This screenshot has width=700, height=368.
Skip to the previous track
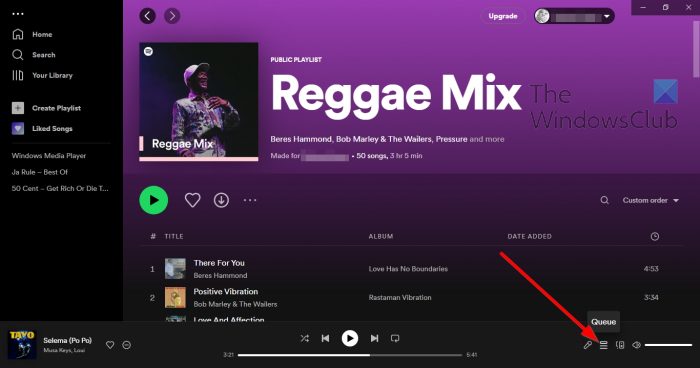click(325, 339)
